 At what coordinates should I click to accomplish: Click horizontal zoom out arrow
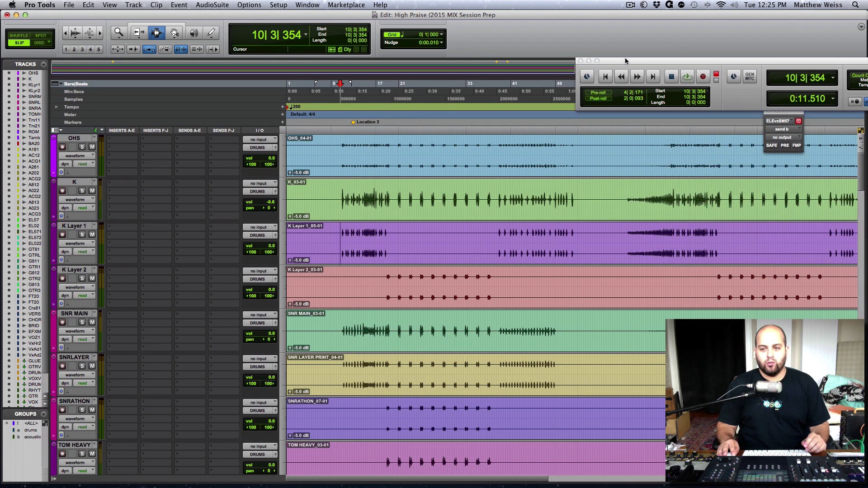pyautogui.click(x=65, y=33)
